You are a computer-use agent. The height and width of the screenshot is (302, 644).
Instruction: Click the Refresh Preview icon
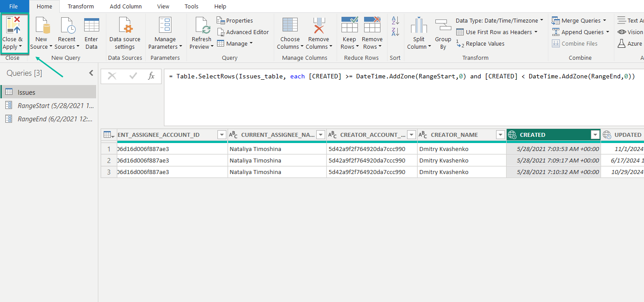(x=202, y=26)
